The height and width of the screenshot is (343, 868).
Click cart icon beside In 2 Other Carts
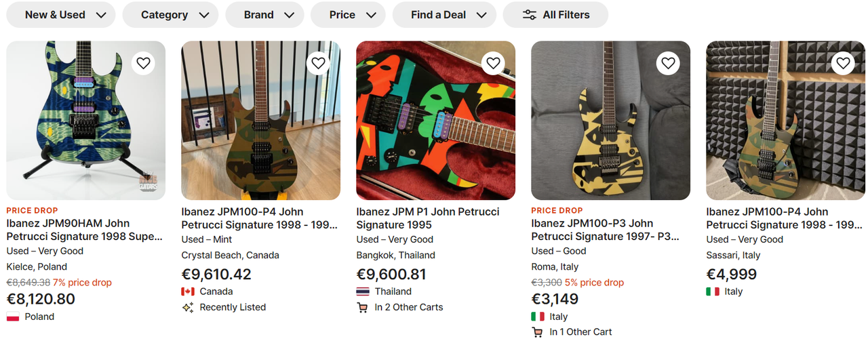click(x=363, y=307)
